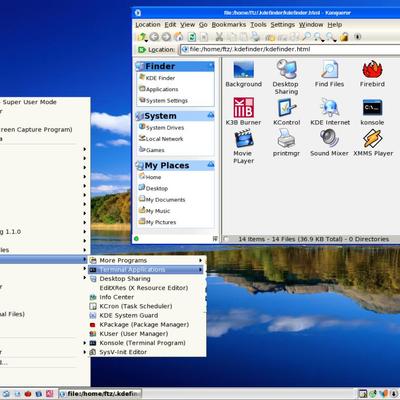Viewport: 400px width, 400px height.
Task: Toggle the link-view checkbox in the status bar
Action: (x=226, y=239)
